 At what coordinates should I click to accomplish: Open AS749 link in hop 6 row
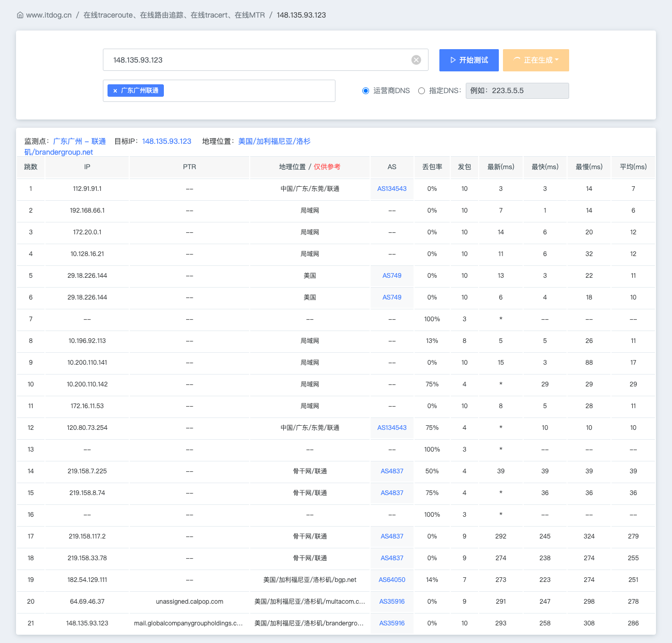pos(392,297)
